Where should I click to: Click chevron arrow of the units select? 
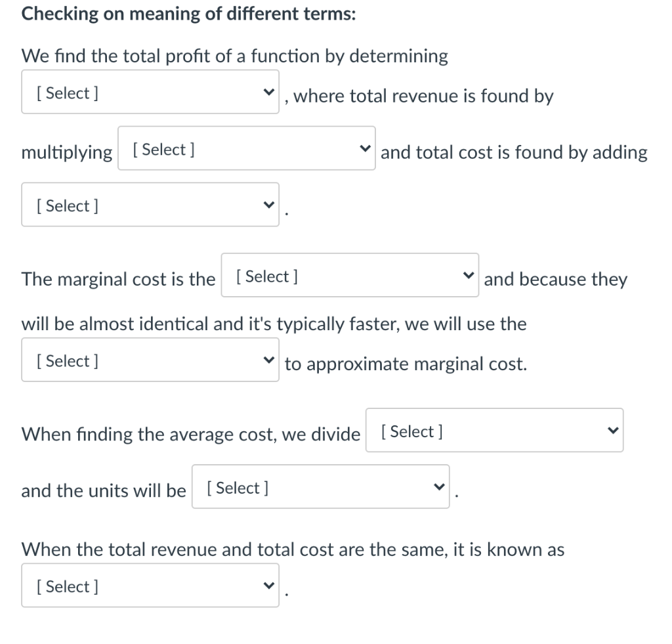click(x=439, y=486)
